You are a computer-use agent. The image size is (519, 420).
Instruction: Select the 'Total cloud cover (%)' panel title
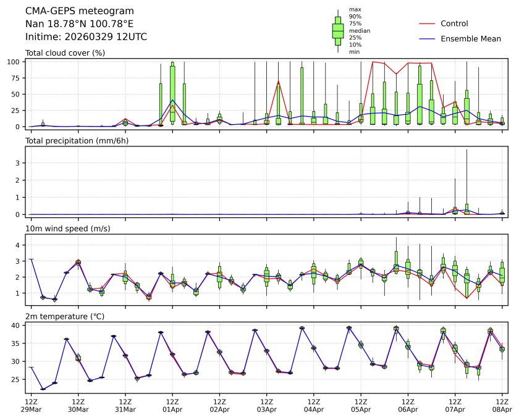click(65, 52)
